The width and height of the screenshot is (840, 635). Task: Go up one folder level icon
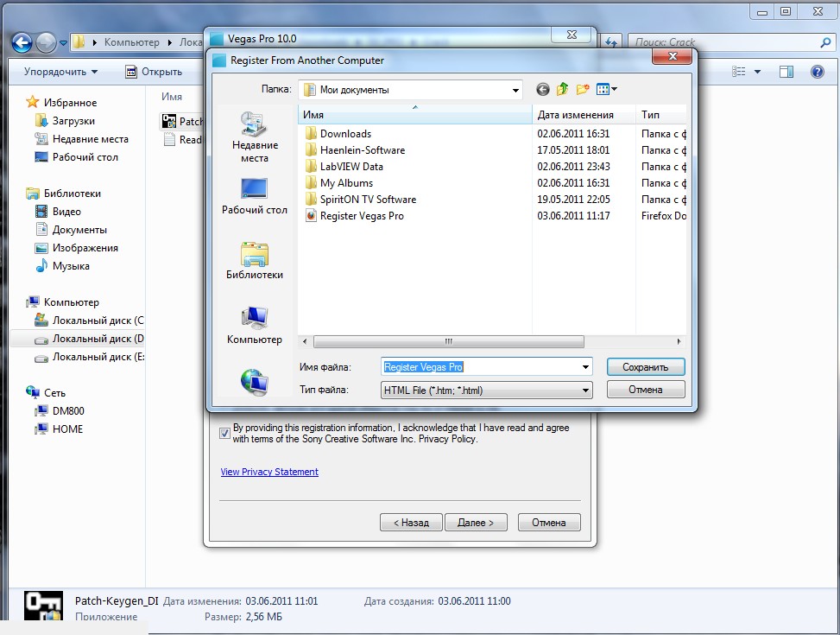[563, 90]
